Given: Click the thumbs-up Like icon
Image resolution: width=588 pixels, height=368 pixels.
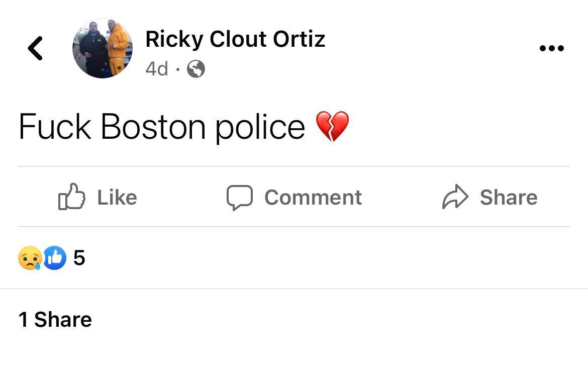Looking at the screenshot, I should [71, 197].
